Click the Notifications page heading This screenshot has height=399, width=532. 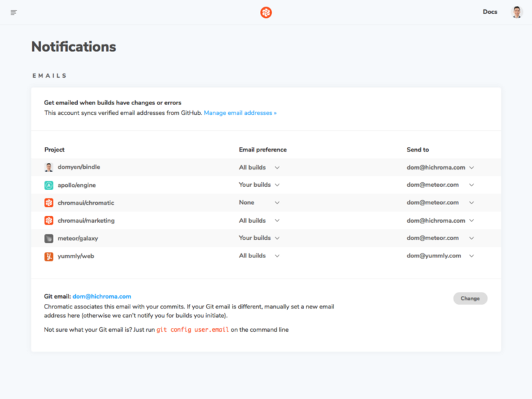(74, 47)
